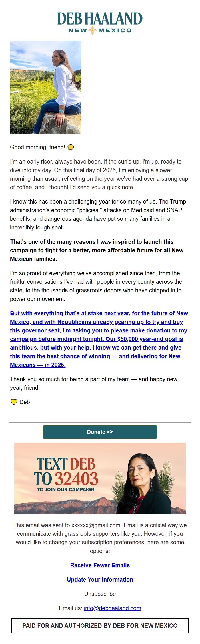
Task: Click the yellow heart before Deb's signature
Action: 13,402
